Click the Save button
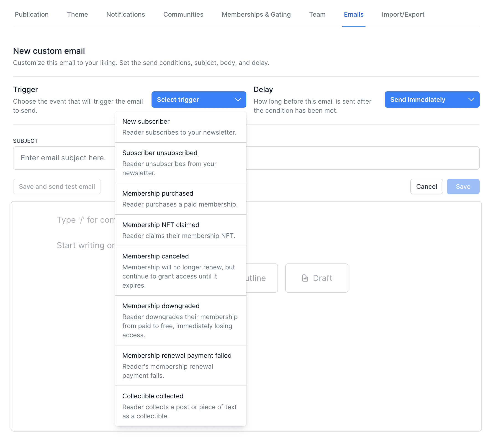The width and height of the screenshot is (504, 447). [463, 186]
